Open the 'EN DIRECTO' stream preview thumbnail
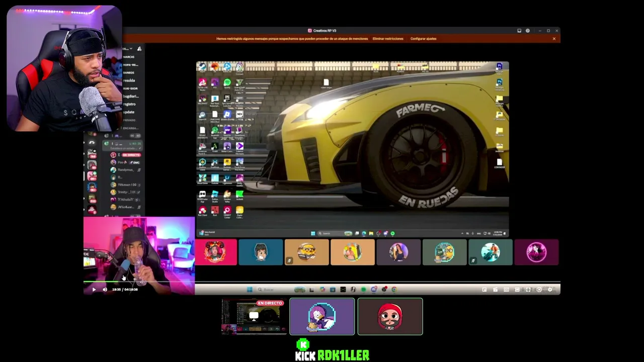 pyautogui.click(x=254, y=316)
